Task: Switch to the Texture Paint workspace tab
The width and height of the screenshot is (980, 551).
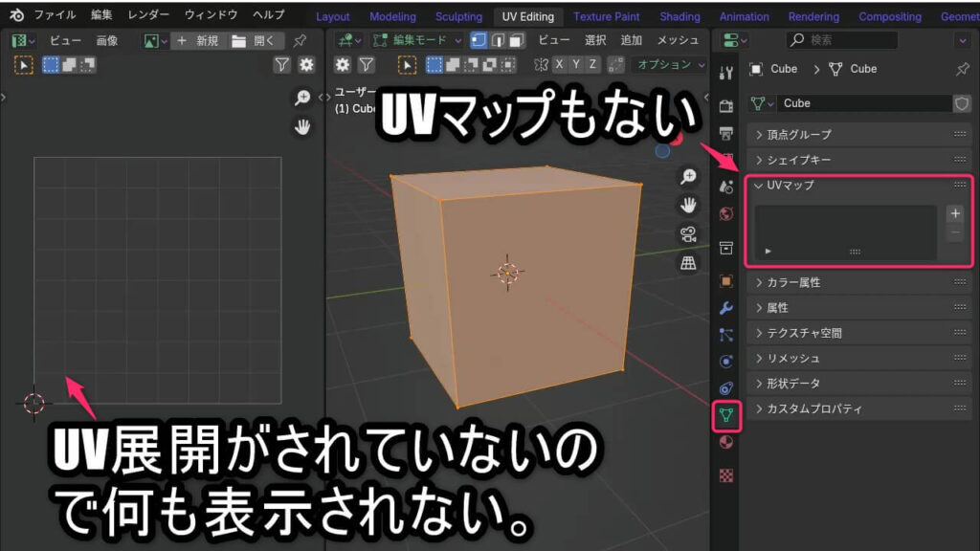Action: click(606, 17)
